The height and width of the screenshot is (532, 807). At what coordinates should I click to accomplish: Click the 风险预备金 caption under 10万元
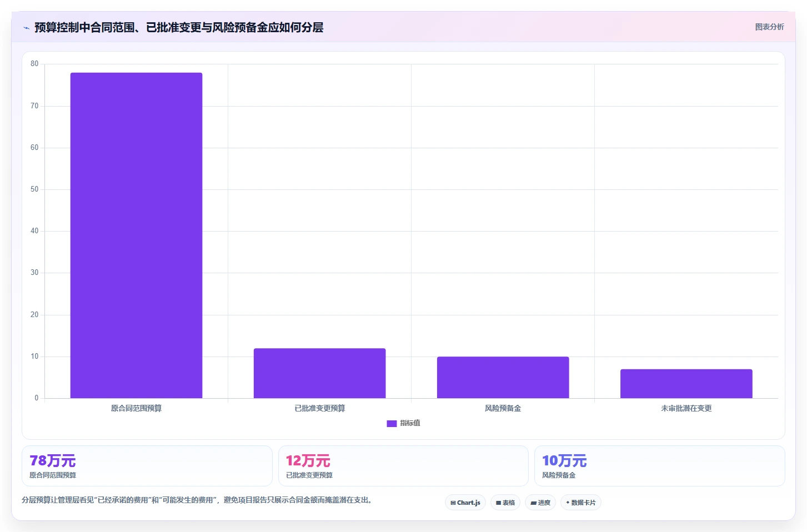pyautogui.click(x=559, y=475)
